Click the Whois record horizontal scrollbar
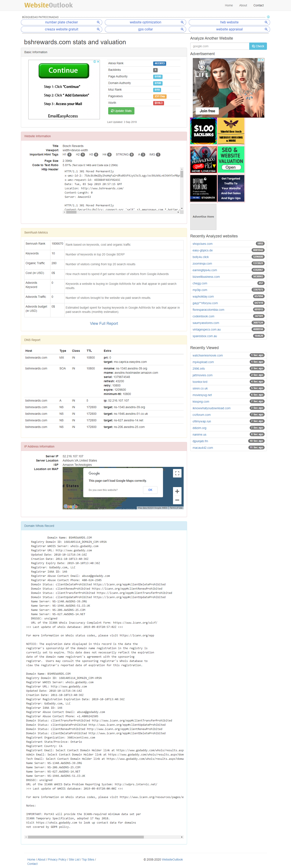The height and width of the screenshot is (868, 291). [x=104, y=837]
